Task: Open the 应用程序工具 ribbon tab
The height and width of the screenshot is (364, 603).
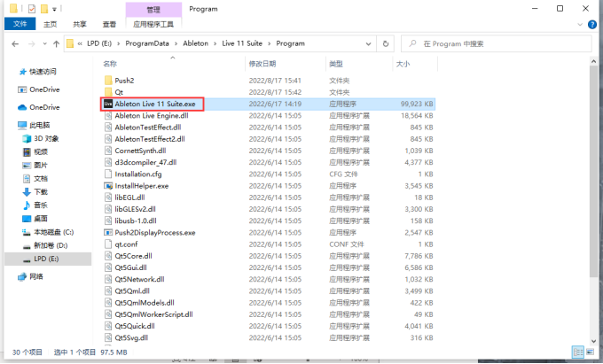Action: click(153, 24)
